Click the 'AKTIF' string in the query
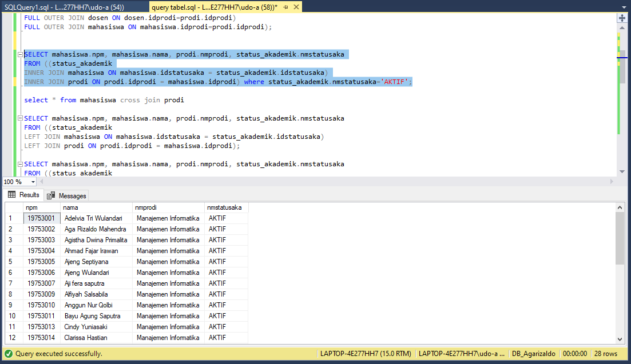This screenshot has height=364, width=631. (394, 82)
